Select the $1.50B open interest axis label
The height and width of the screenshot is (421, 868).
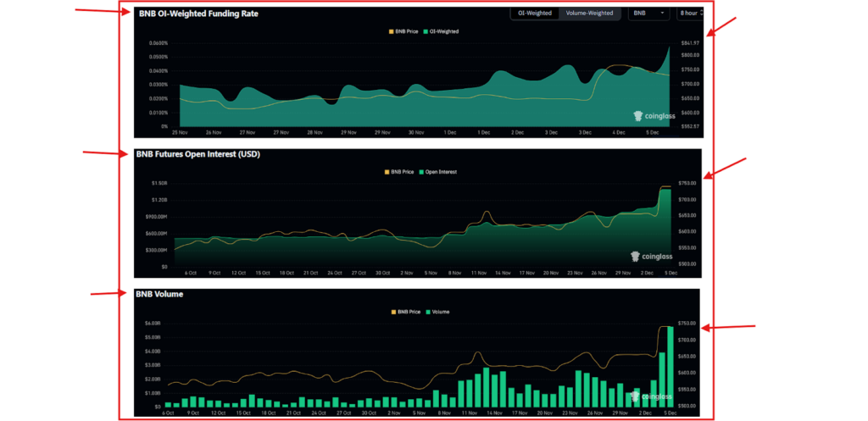[x=160, y=183]
